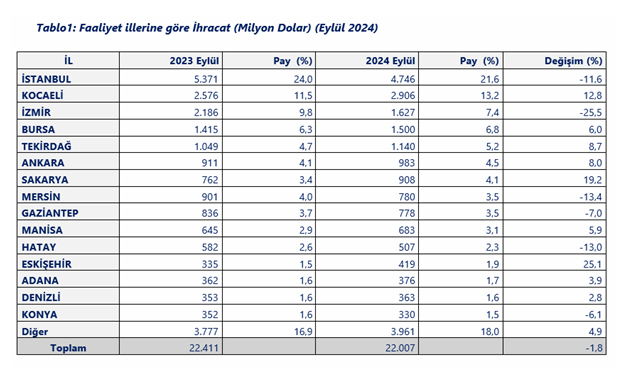Click the Toplam row label
The image size is (640, 368).
[68, 348]
